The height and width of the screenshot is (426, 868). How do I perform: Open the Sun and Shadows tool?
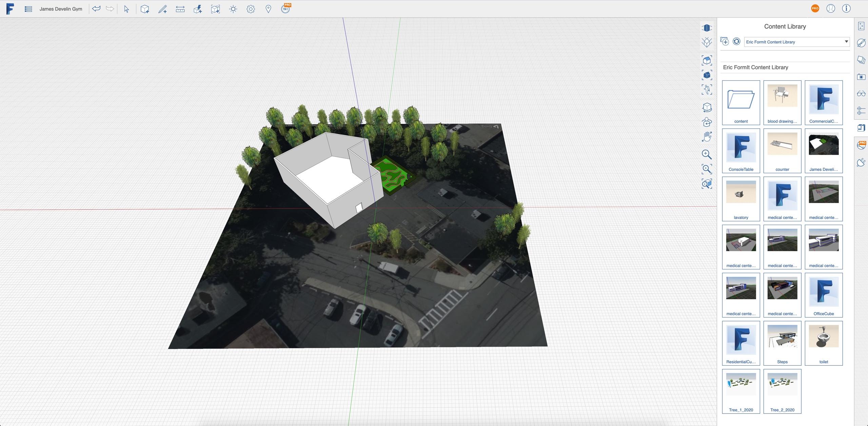pos(233,9)
